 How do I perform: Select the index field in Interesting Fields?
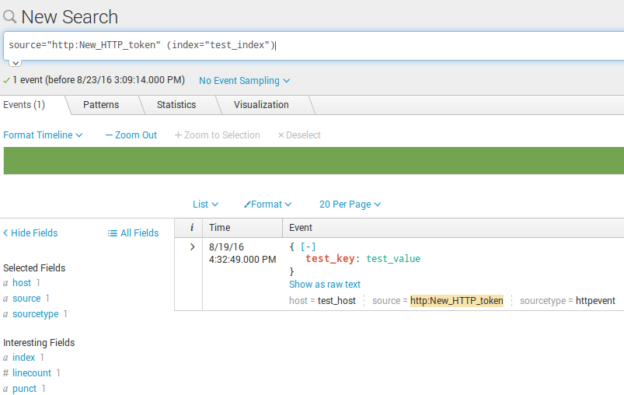pos(23,358)
